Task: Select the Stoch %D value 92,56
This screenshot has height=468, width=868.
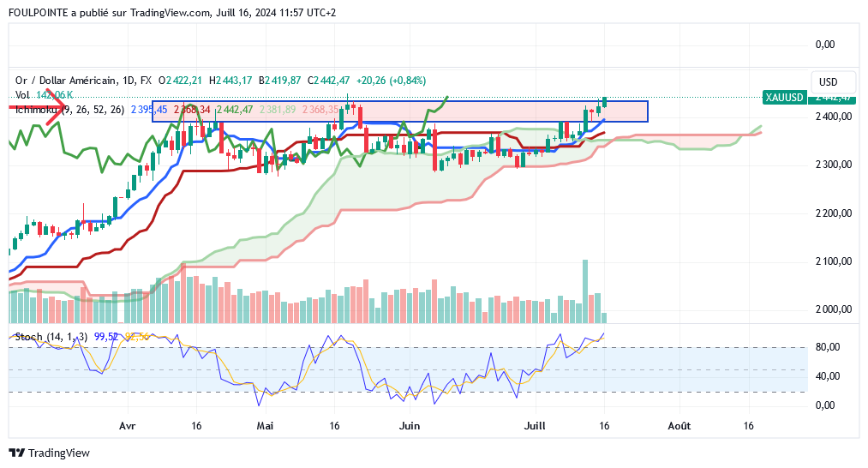Action: click(x=137, y=337)
